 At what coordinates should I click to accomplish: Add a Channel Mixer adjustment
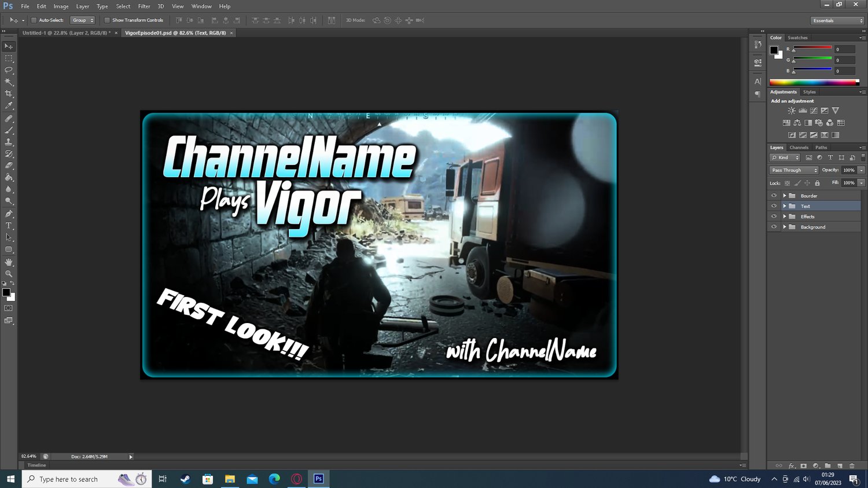click(830, 123)
